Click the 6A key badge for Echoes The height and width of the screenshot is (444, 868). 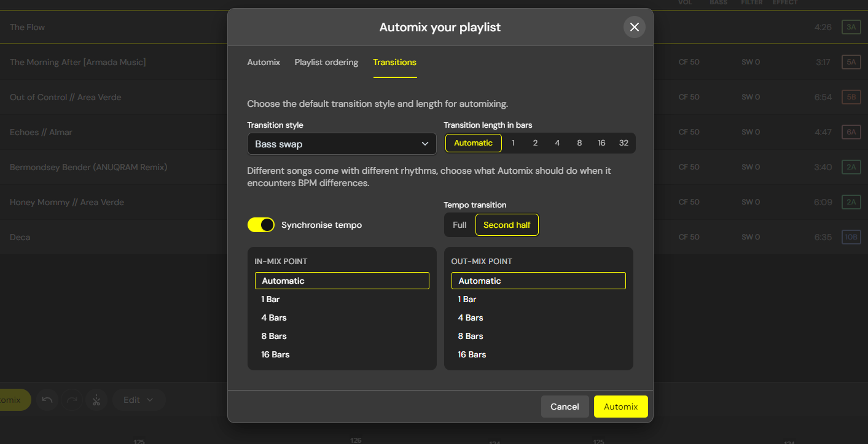click(x=851, y=132)
